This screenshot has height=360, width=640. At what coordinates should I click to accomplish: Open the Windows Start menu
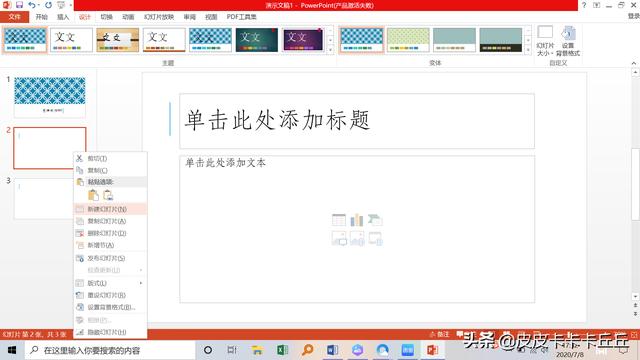pyautogui.click(x=12, y=350)
